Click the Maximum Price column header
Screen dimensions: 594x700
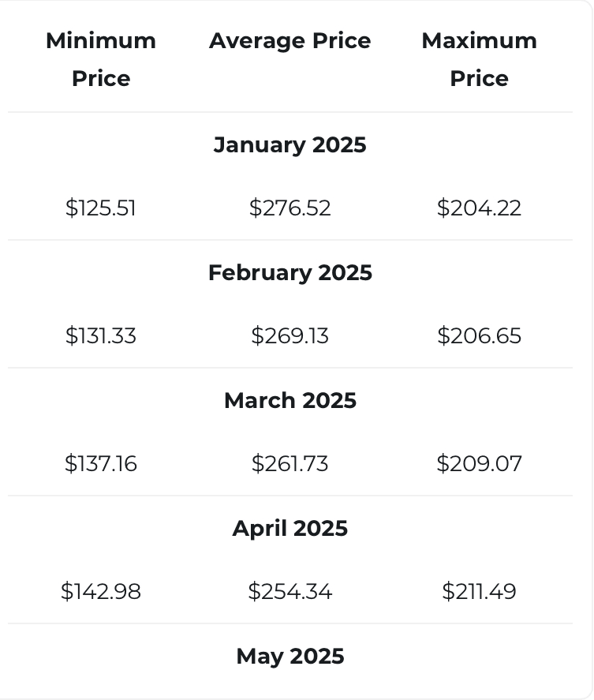point(479,59)
